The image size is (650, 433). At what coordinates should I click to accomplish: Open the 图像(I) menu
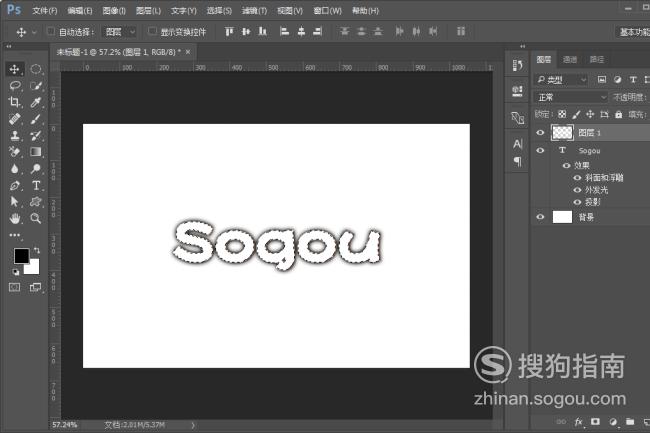point(114,11)
